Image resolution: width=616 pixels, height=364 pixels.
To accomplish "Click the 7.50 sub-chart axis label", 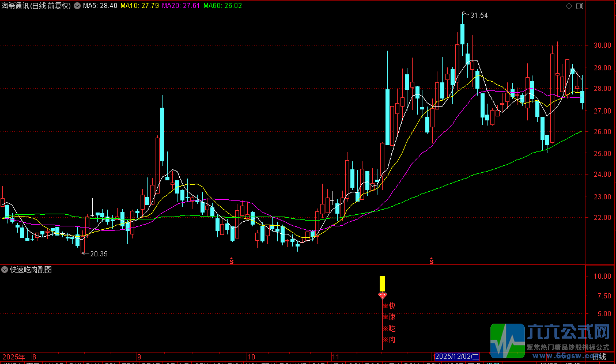I will tap(604, 295).
